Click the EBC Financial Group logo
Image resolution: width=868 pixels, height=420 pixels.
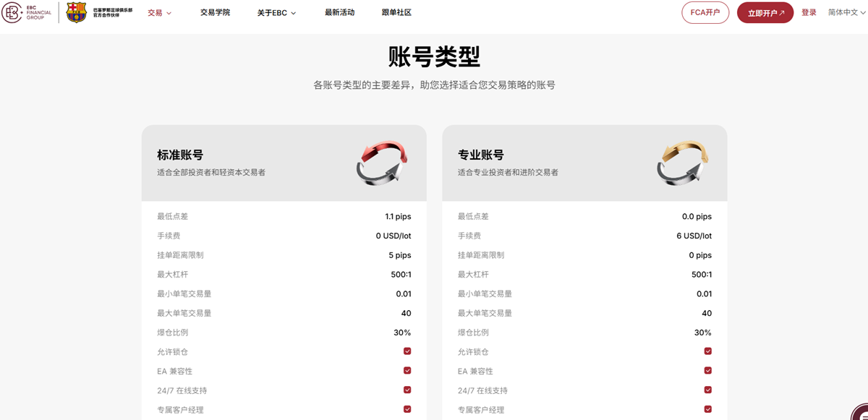[27, 12]
